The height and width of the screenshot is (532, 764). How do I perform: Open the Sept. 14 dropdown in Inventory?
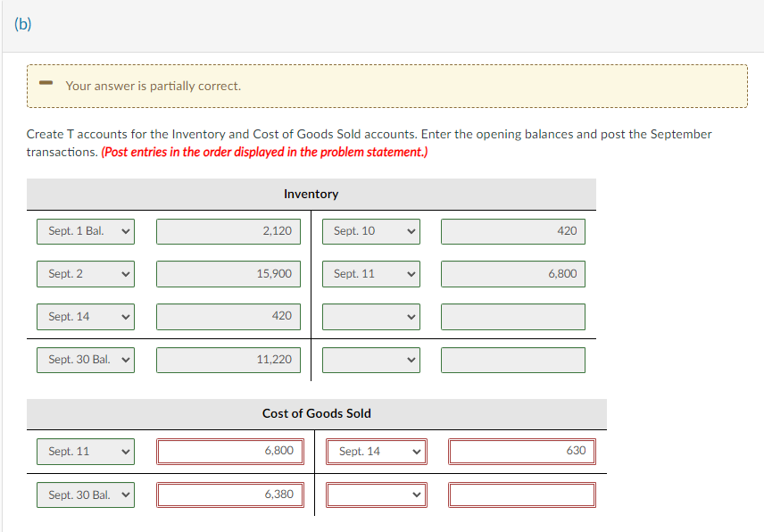(x=85, y=316)
